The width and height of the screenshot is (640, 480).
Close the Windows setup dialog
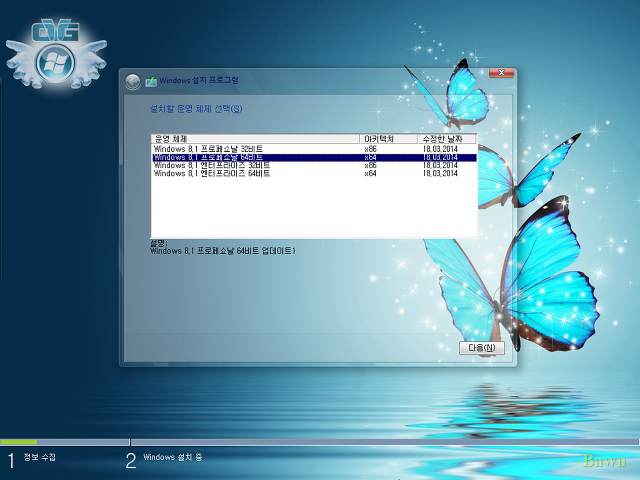pos(502,73)
